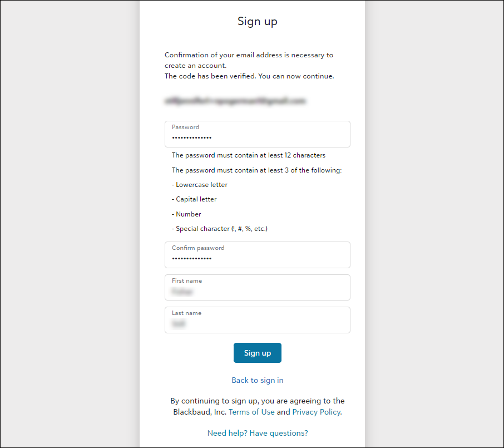Click the at least 3 of following rule
The width and height of the screenshot is (504, 448).
coord(256,170)
